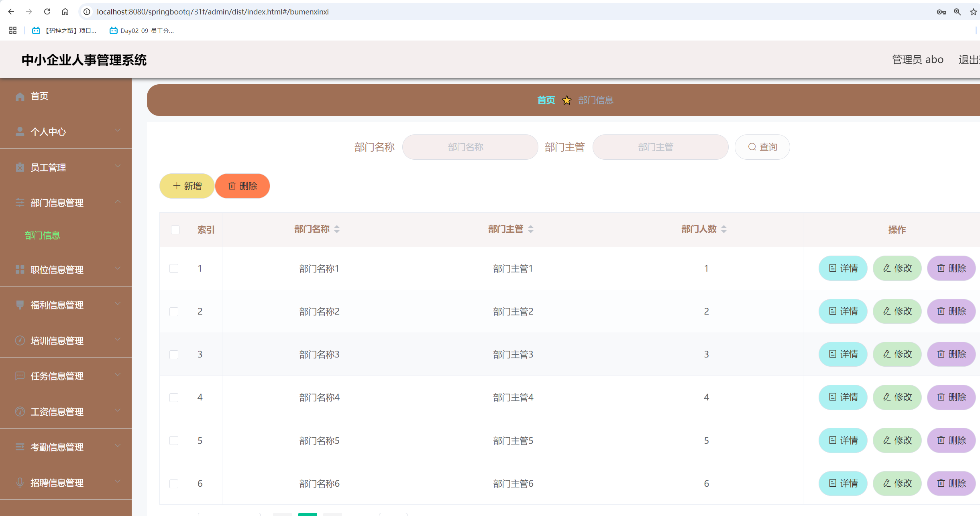Click the zoom magnifier icon in address bar
980x516 pixels.
tap(957, 12)
